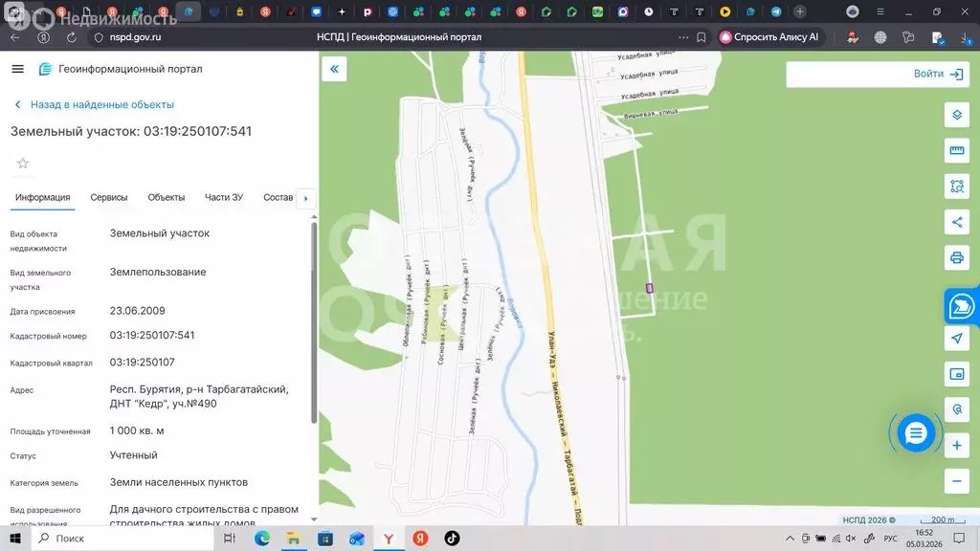Collapse the left information panel
The width and height of the screenshot is (980, 551).
[334, 69]
